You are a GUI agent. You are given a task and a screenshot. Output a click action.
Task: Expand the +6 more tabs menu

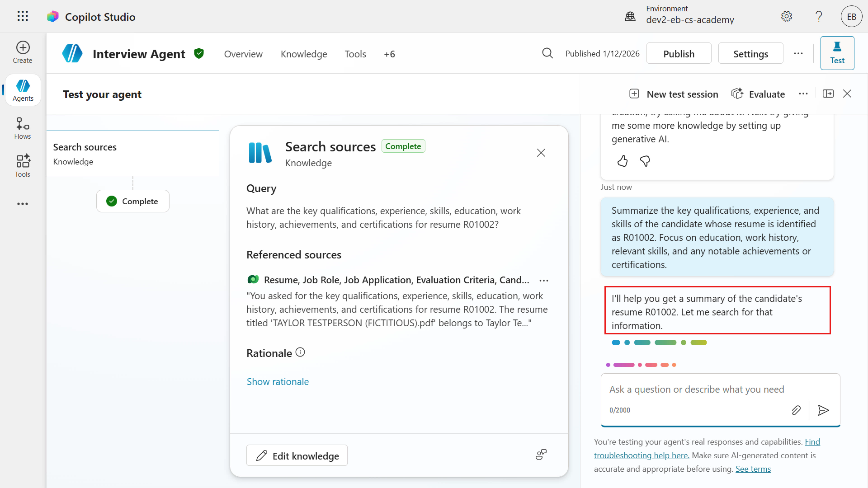point(389,54)
